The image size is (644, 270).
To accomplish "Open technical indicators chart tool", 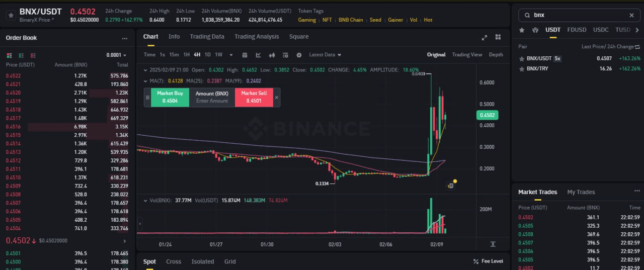I will point(259,55).
